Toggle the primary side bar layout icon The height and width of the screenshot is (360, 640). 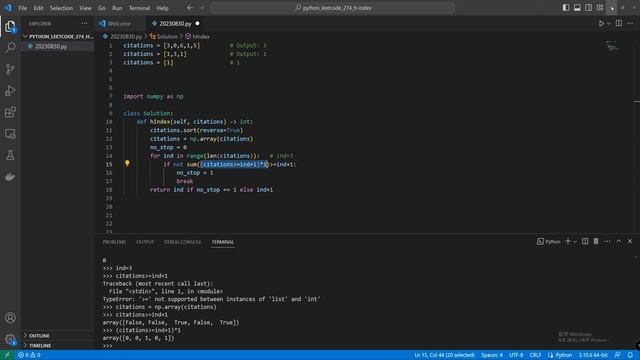click(x=566, y=8)
